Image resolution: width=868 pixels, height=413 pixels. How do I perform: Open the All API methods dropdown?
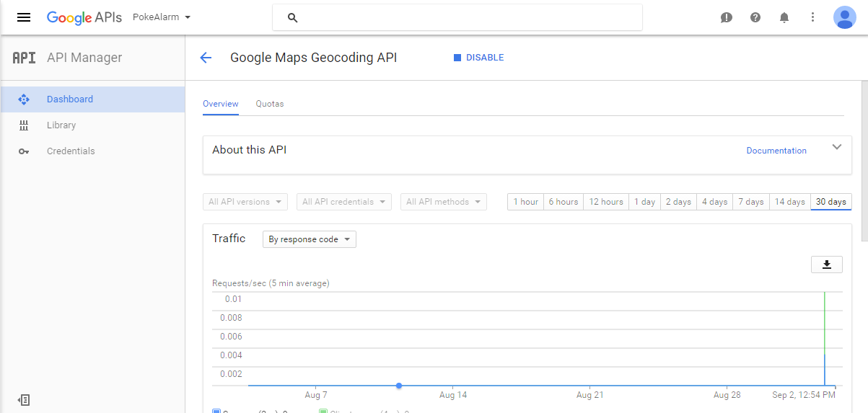click(444, 202)
